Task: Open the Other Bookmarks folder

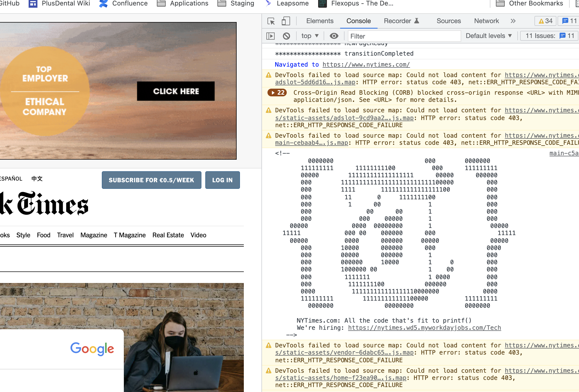Action: (529, 3)
